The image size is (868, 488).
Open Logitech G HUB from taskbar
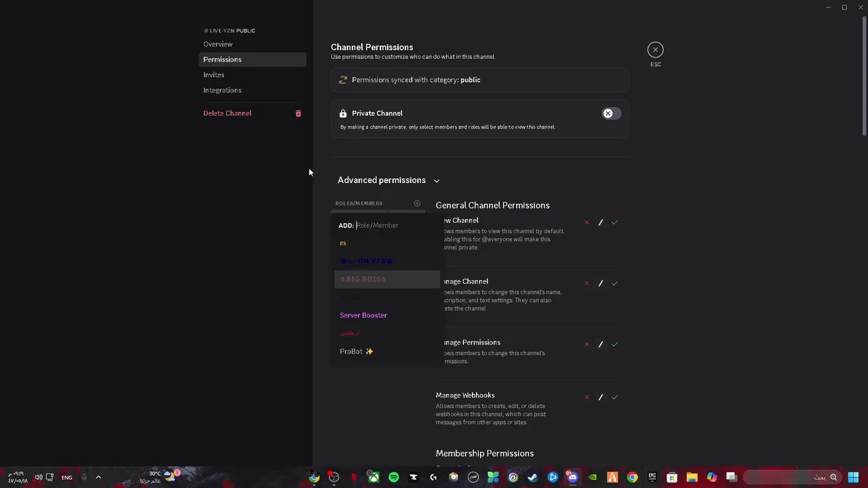pos(433,477)
